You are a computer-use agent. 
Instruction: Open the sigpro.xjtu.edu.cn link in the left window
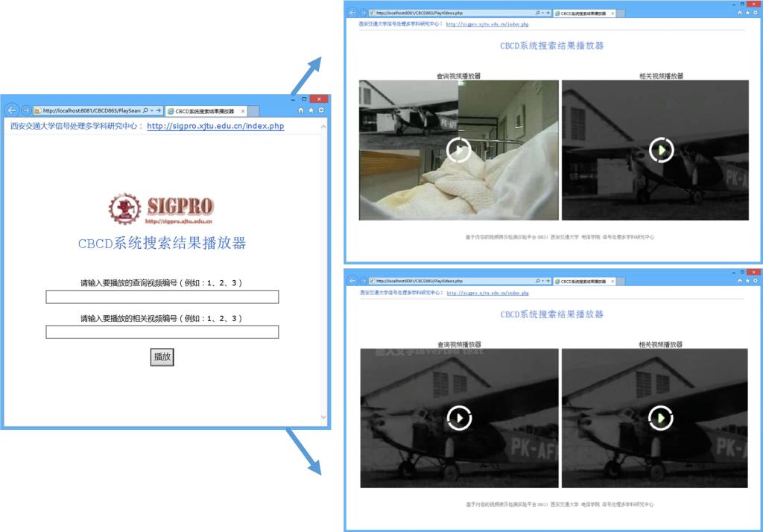pyautogui.click(x=215, y=127)
